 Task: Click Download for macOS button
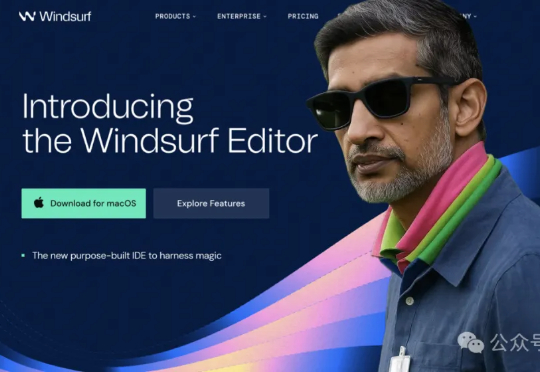(84, 203)
